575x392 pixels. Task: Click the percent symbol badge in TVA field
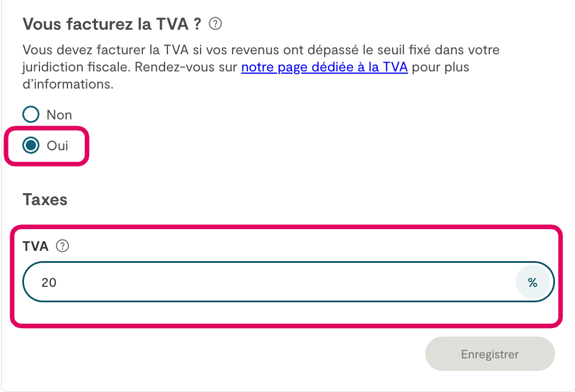click(x=532, y=282)
